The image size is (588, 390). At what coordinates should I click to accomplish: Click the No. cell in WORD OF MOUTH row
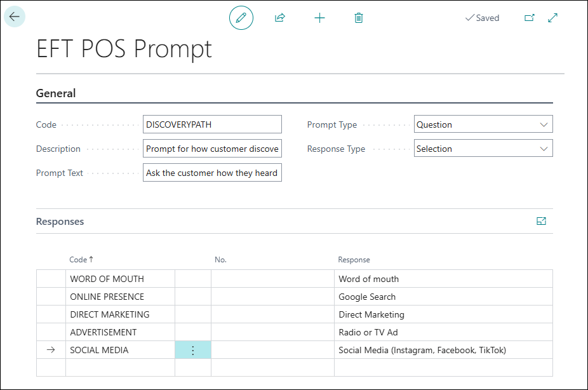272,279
